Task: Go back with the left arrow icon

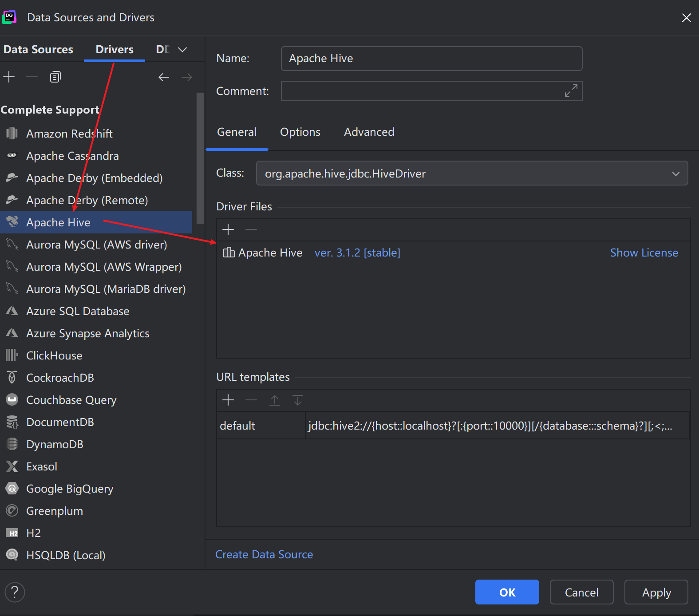Action: [x=164, y=77]
